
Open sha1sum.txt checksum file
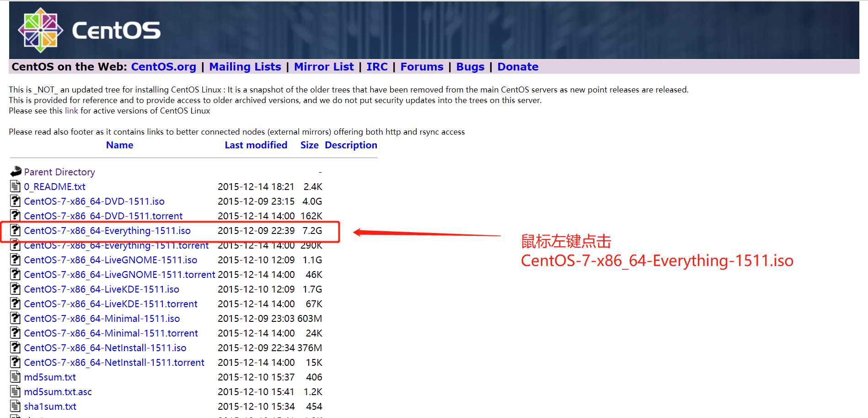(50, 407)
